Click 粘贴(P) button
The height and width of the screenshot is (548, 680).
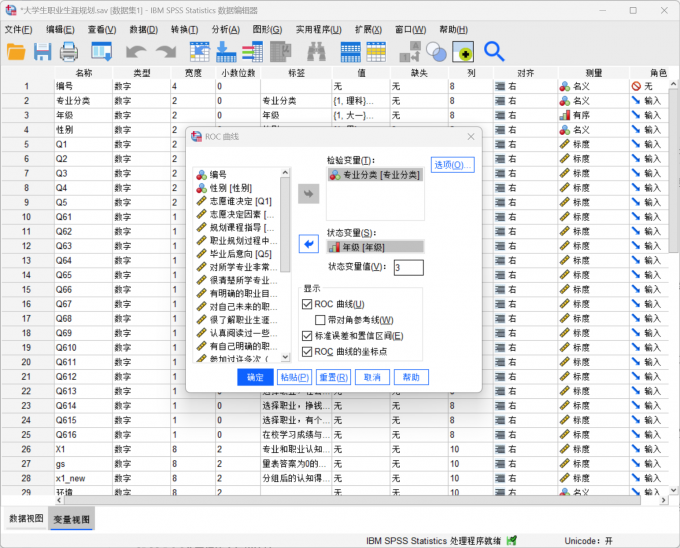[x=294, y=377]
